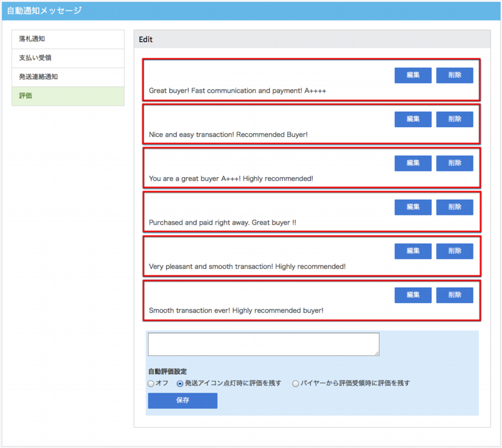Edit the 'Purchased and paid right away' message
Screen dimensions: 502x448
(413, 207)
